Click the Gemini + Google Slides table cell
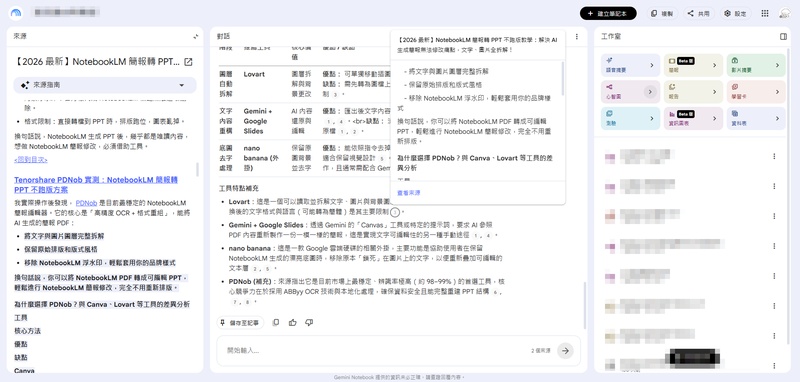 [258, 121]
